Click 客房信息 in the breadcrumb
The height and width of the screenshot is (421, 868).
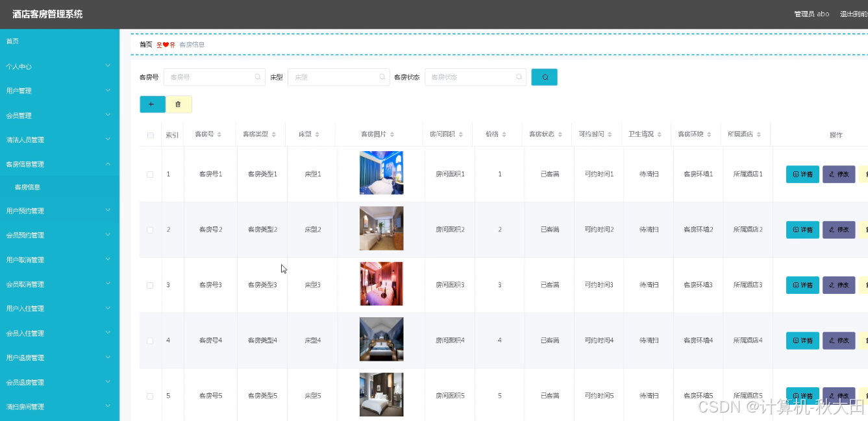(192, 45)
